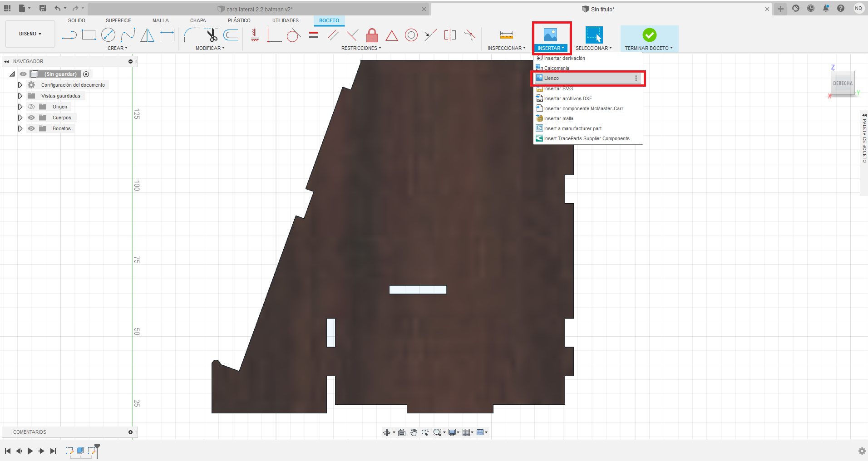Select the Mirror tool with two triangles
Screen dimensions: 868x461
tap(147, 35)
